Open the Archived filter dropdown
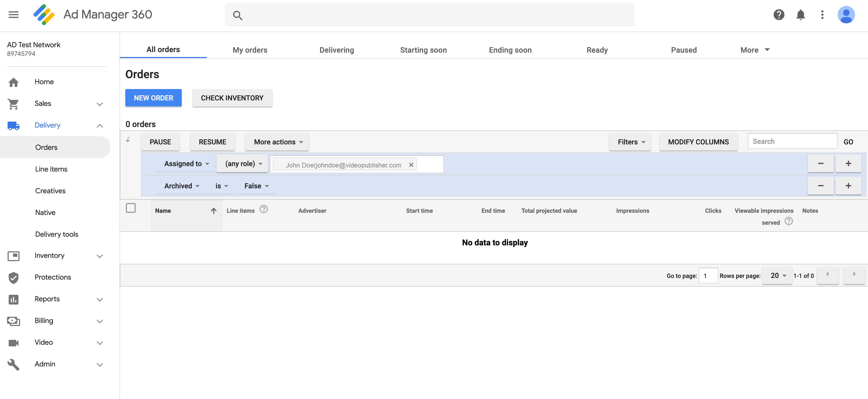 point(181,186)
